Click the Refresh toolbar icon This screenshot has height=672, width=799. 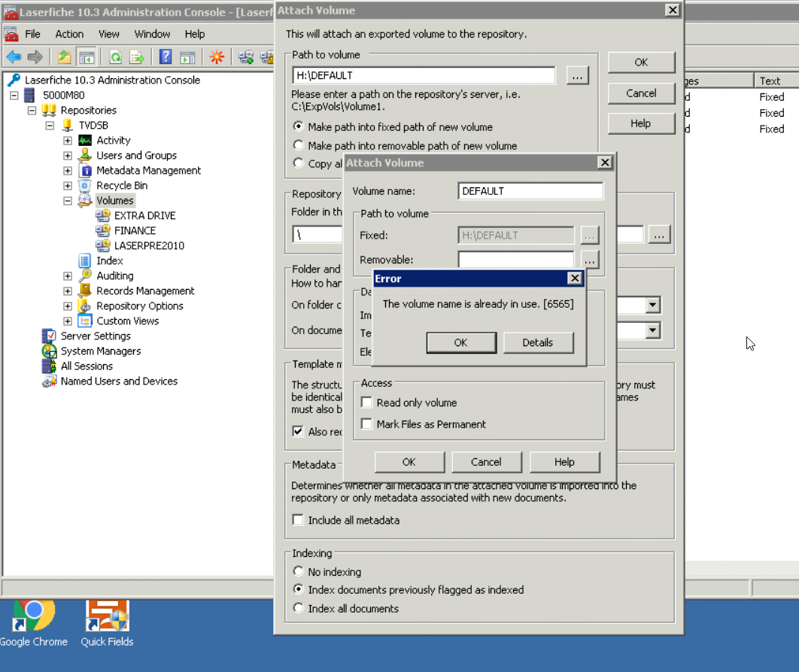click(115, 57)
